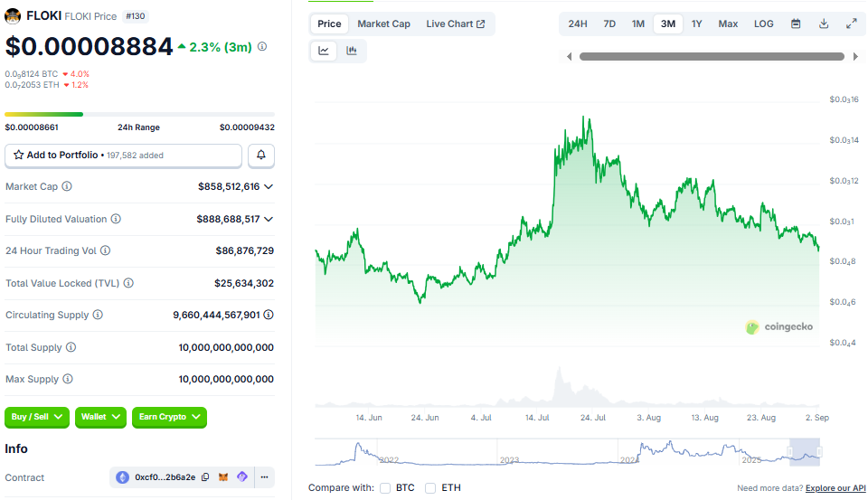Switch to line chart view icon
The image size is (868, 500).
click(x=324, y=51)
